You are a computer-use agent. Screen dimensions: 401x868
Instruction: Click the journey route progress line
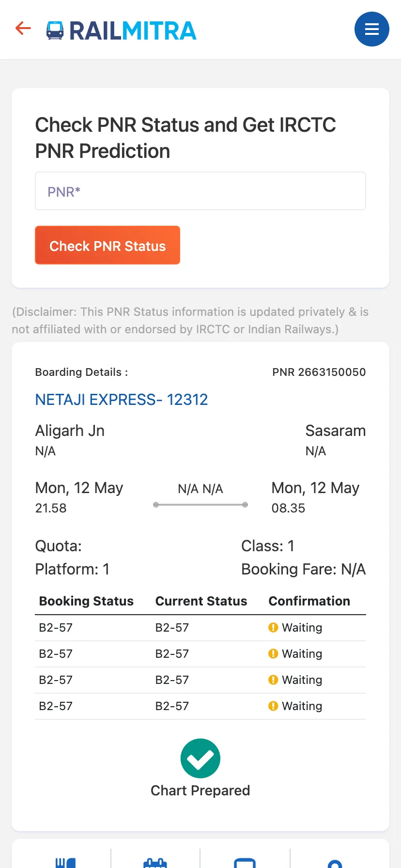tap(200, 505)
